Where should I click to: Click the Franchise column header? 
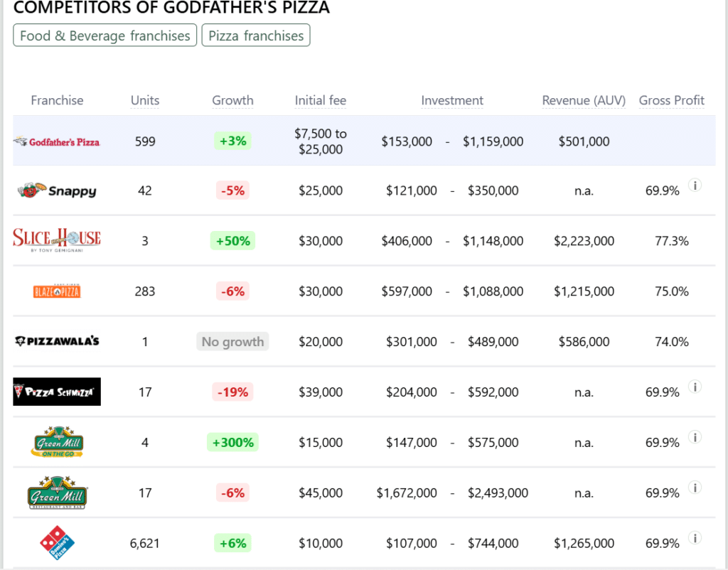(57, 100)
